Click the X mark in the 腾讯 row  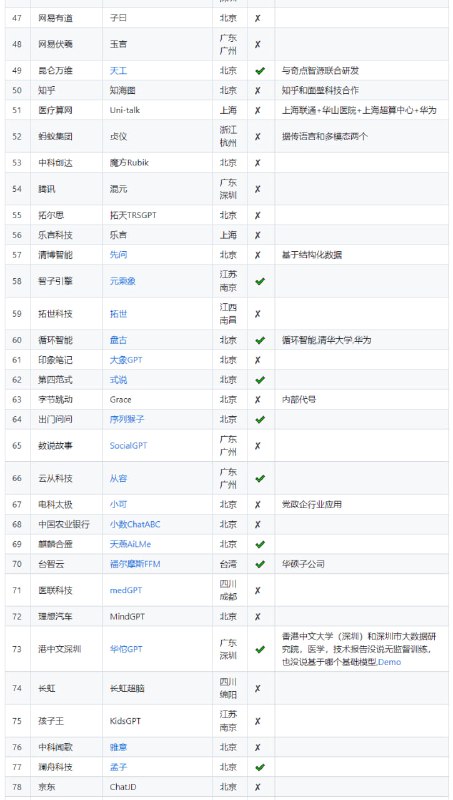258,189
